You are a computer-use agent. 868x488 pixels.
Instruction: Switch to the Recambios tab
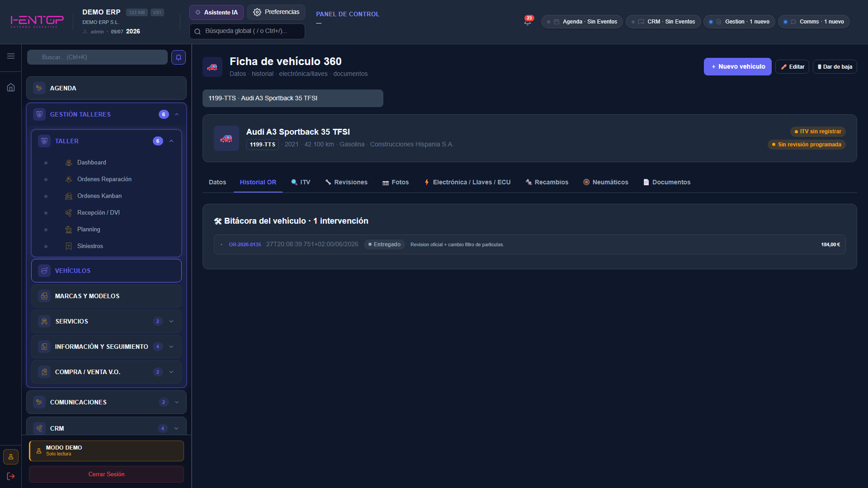coord(547,182)
